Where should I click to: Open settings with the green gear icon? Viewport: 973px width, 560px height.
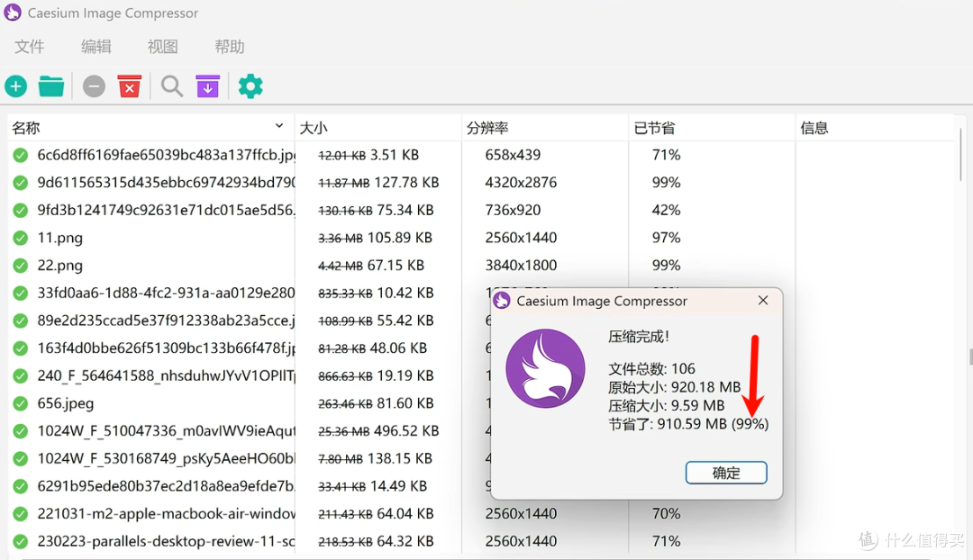[x=250, y=86]
